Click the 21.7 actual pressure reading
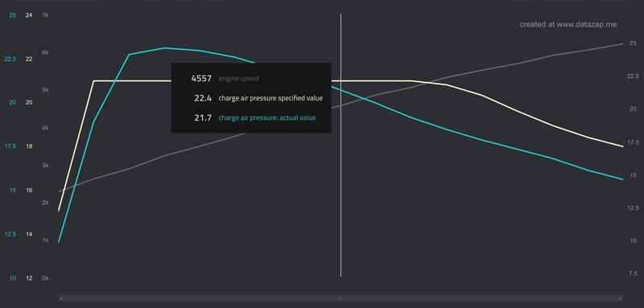The image size is (644, 308). click(x=203, y=117)
